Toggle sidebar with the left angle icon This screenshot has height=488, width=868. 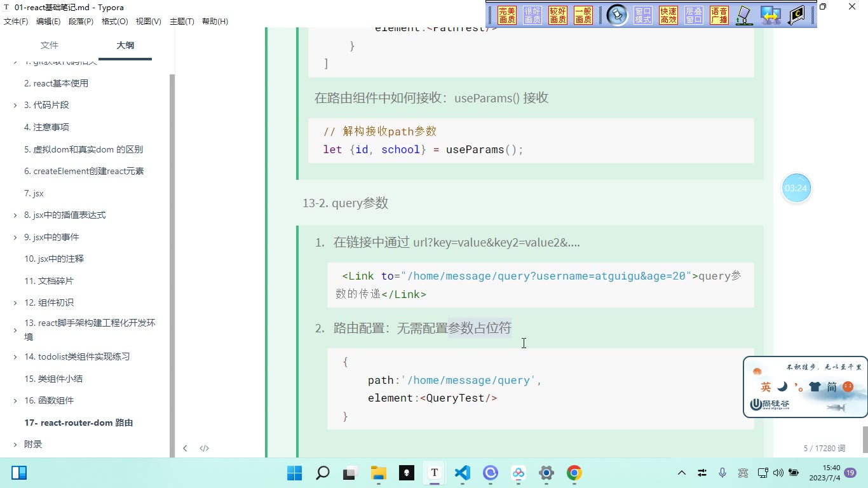coord(185,448)
